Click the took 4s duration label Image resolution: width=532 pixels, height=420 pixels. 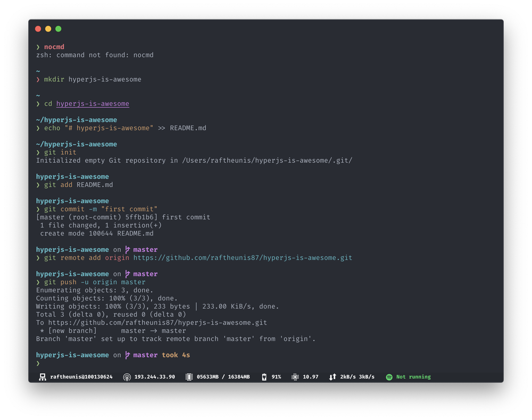click(x=177, y=355)
